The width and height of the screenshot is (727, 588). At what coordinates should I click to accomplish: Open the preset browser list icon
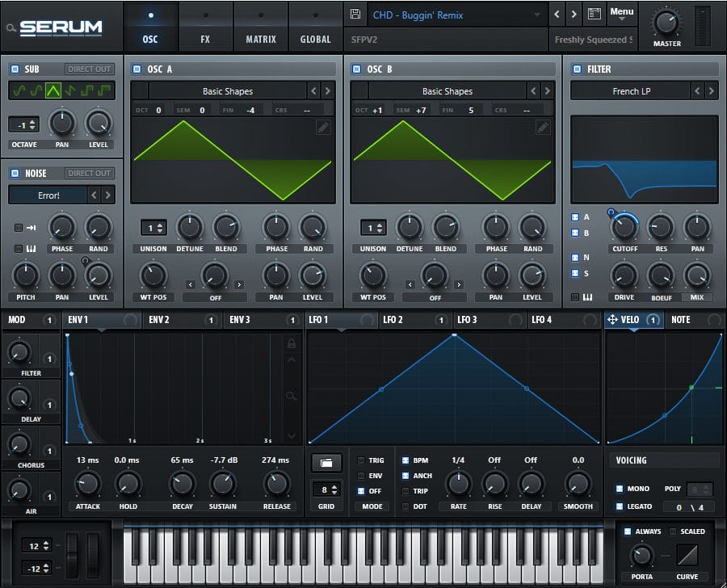pyautogui.click(x=595, y=14)
